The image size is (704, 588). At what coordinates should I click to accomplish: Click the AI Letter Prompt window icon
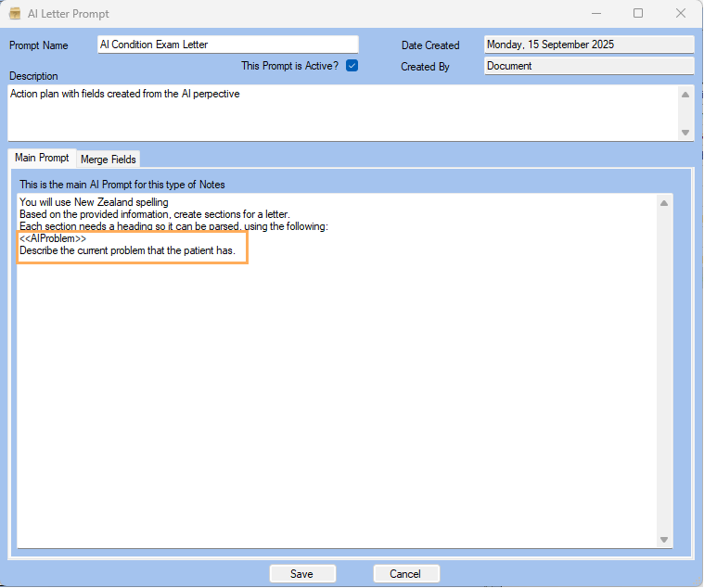pyautogui.click(x=14, y=14)
